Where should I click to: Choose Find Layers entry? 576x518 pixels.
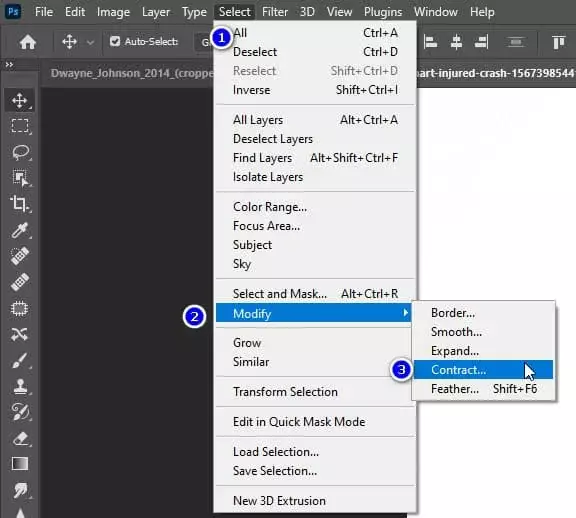click(315, 158)
